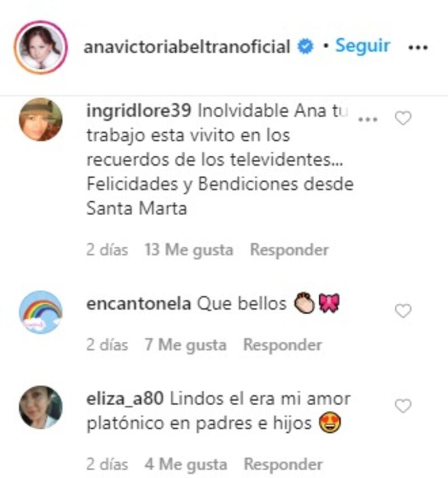Screen dimensions: 448x478
Task: Open the eliza_a80 username link
Action: pos(125,400)
